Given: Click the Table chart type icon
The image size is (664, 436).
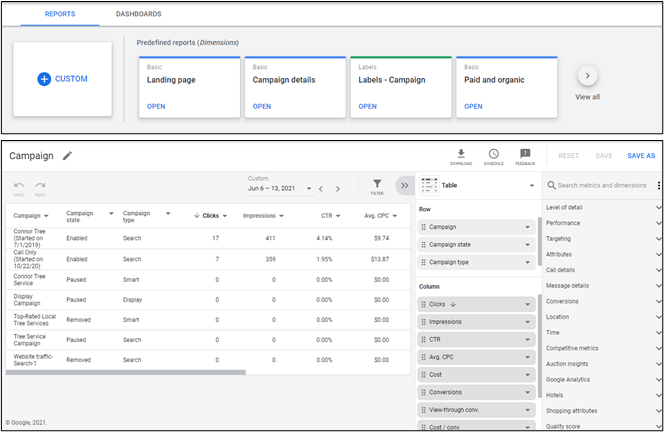Looking at the screenshot, I should pyautogui.click(x=429, y=185).
